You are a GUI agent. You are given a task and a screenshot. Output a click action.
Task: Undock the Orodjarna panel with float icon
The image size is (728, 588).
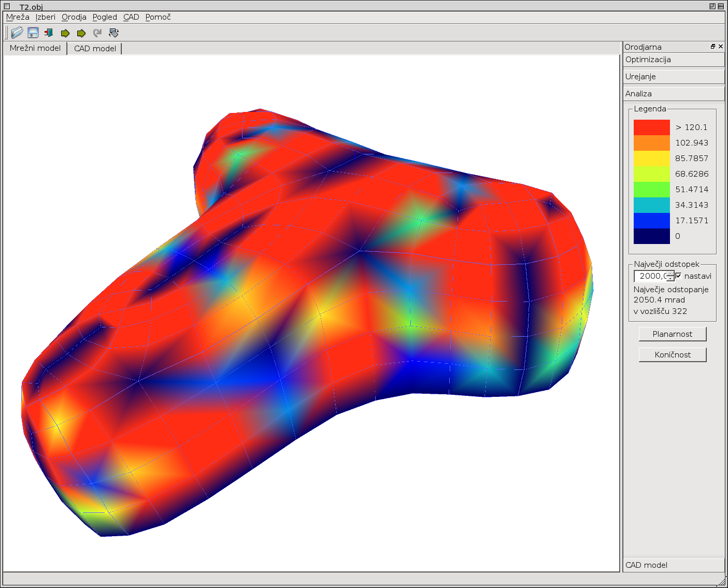(713, 47)
